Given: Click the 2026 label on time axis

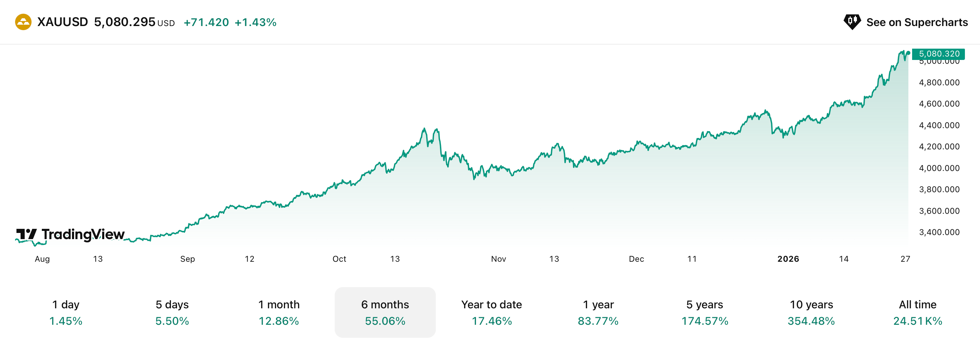Looking at the screenshot, I should (x=788, y=259).
